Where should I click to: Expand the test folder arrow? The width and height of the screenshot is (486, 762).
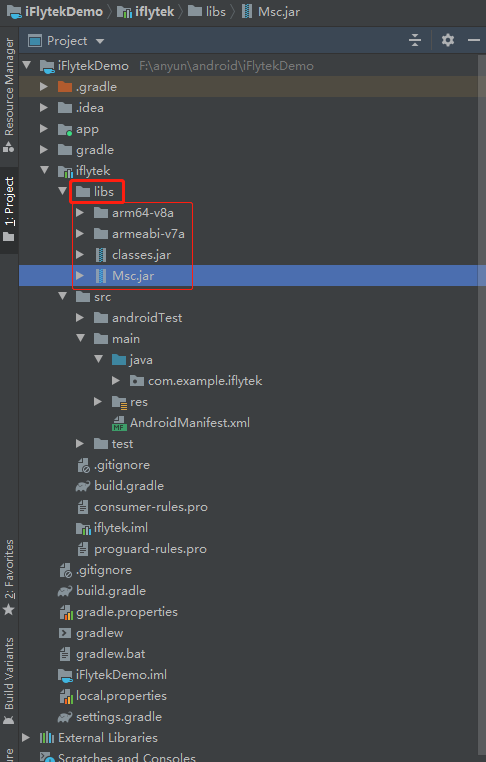(80, 444)
